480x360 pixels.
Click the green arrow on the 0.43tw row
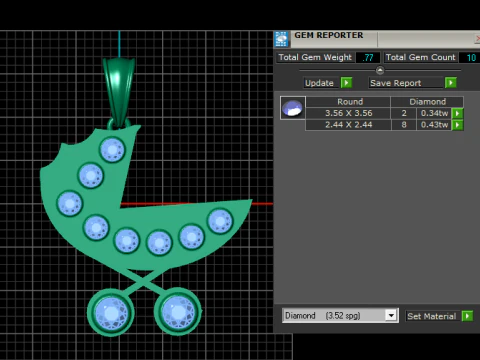457,125
